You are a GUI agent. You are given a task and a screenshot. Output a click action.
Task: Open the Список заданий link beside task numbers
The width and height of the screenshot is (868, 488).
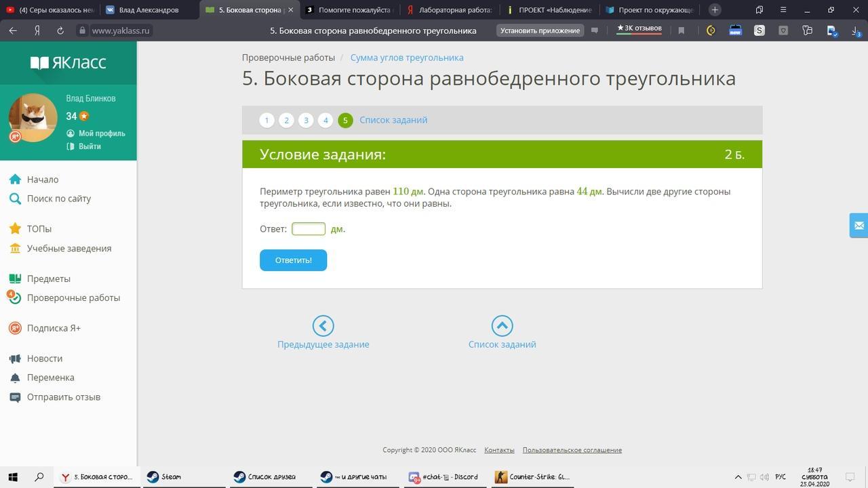point(393,120)
